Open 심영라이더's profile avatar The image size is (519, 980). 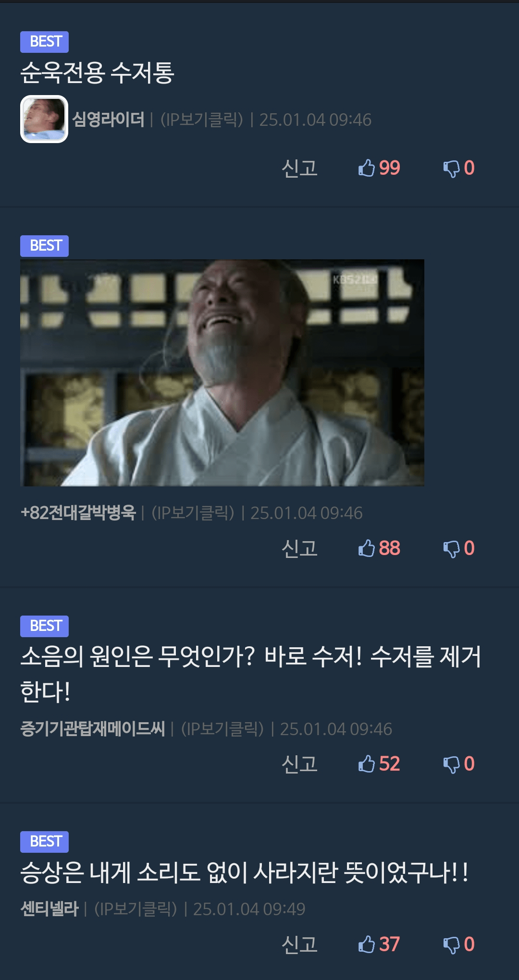(44, 119)
